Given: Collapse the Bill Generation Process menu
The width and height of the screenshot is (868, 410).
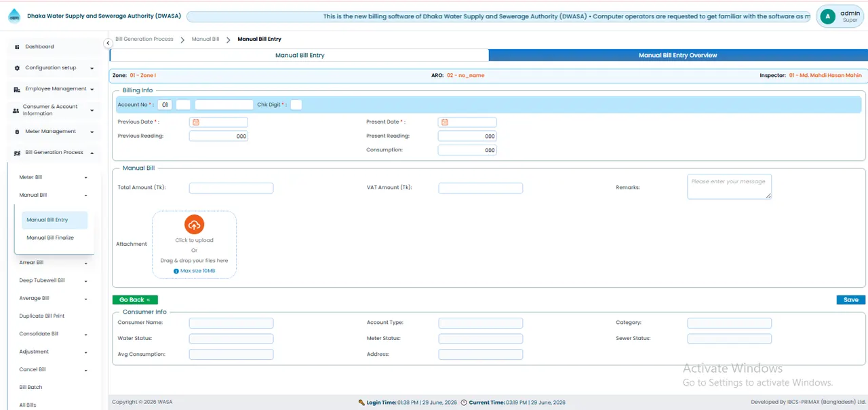Looking at the screenshot, I should tap(92, 153).
